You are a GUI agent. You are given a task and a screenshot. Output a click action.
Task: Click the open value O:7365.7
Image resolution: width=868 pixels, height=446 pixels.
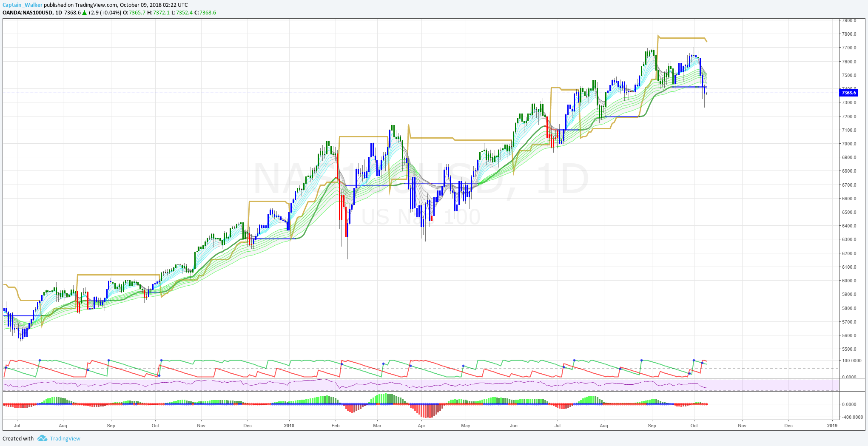(x=134, y=13)
